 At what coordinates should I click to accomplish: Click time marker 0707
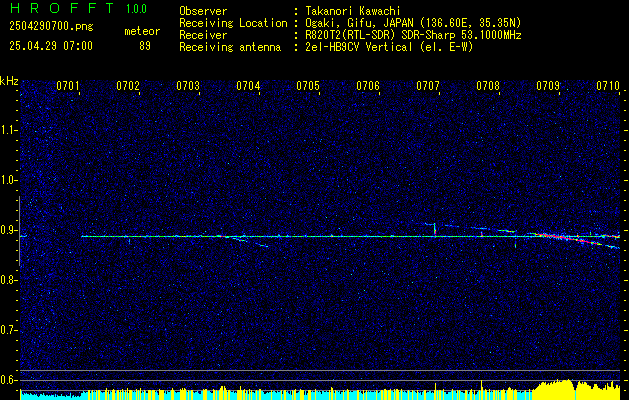[x=428, y=85]
